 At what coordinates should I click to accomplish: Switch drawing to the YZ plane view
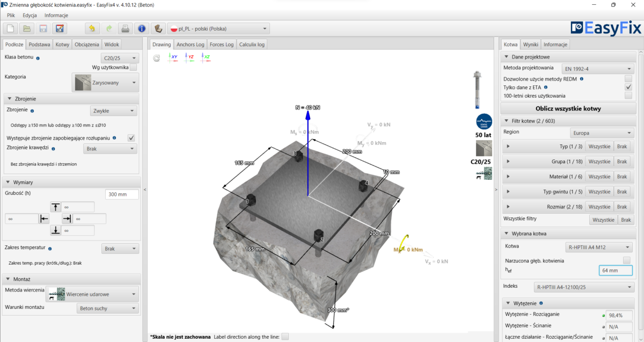pos(189,57)
